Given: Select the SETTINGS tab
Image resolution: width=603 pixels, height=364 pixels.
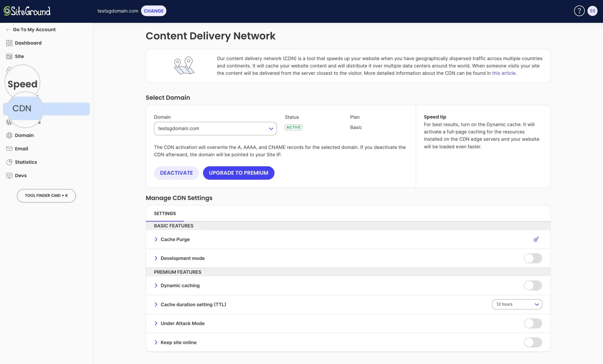Looking at the screenshot, I should tap(165, 213).
